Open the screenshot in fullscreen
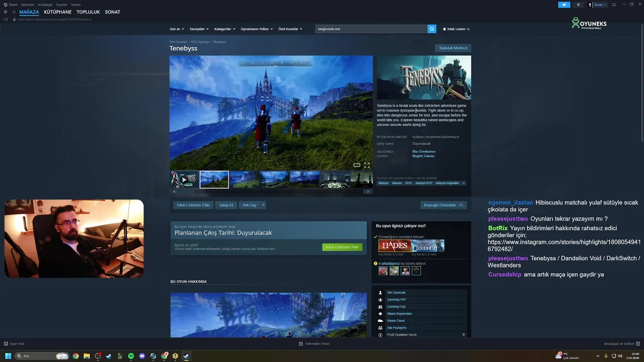Image resolution: width=644 pixels, height=362 pixels. coord(367,165)
